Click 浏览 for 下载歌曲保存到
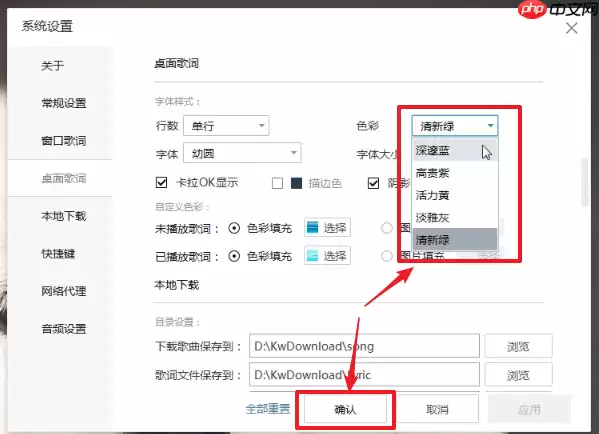 pyautogui.click(x=518, y=346)
